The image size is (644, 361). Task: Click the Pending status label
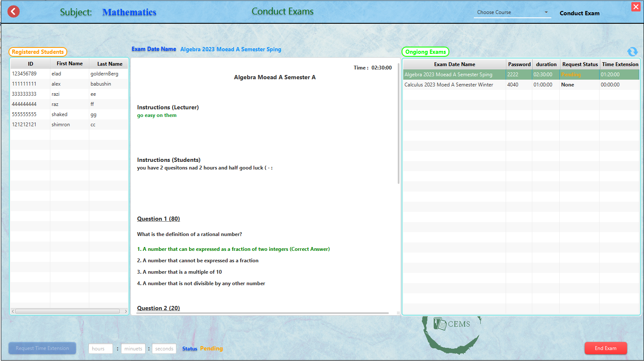pos(211,348)
